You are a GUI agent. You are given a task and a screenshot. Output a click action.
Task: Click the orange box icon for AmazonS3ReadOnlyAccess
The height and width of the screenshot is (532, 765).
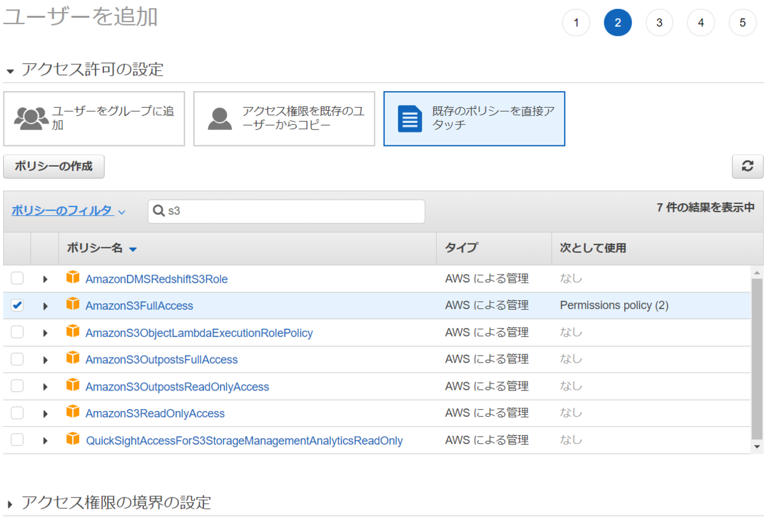(73, 412)
